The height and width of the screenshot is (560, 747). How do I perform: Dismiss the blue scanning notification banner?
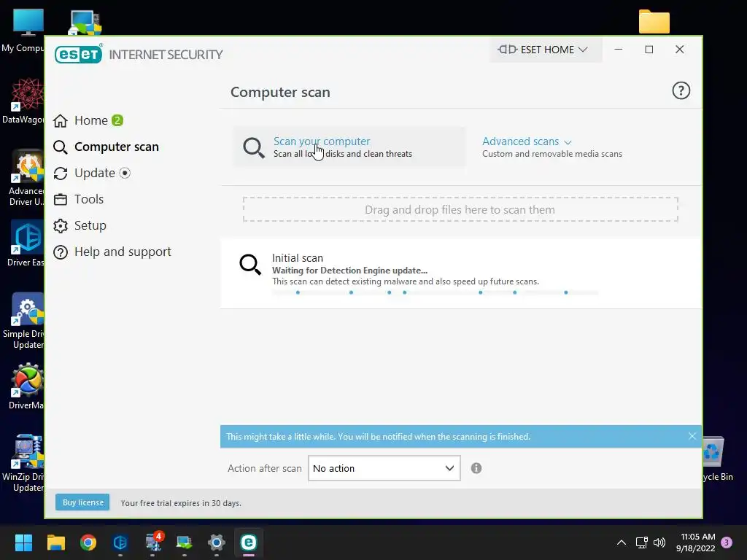point(692,436)
